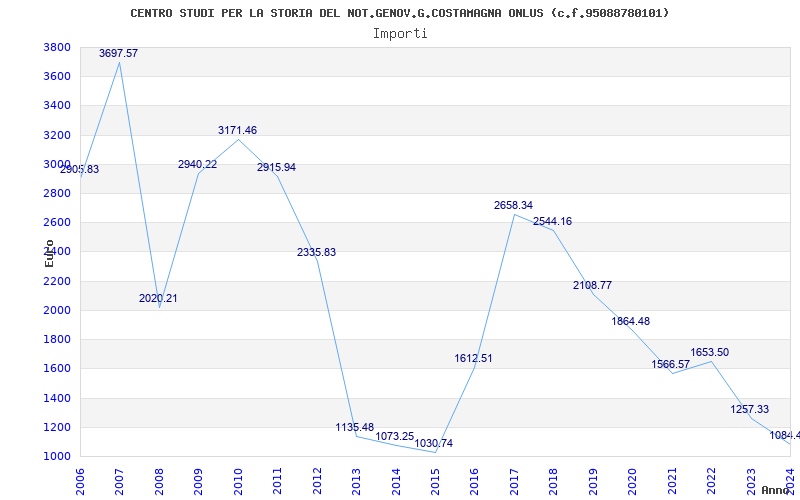Click the x-axis year 2007
This screenshot has width=800, height=500.
[119, 481]
